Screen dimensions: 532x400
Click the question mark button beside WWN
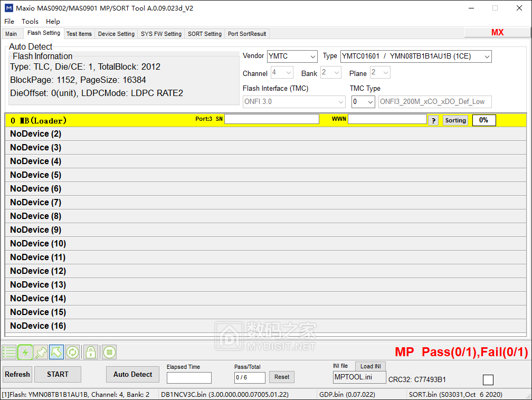pos(433,120)
